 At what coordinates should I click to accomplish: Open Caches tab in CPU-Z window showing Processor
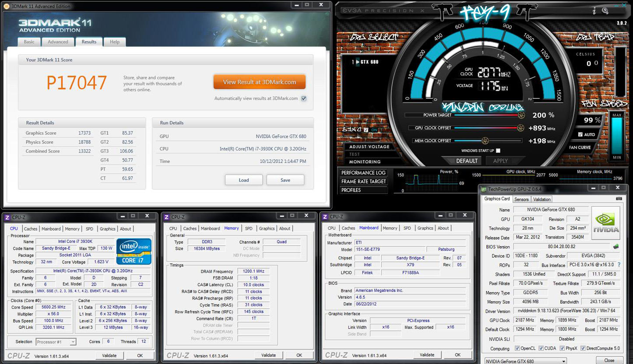(31, 229)
